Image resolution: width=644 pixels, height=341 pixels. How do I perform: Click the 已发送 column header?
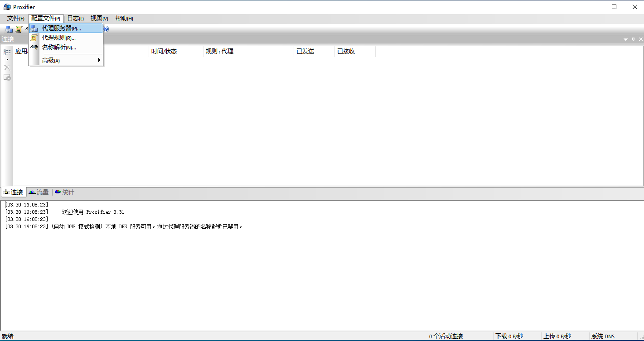(x=314, y=51)
